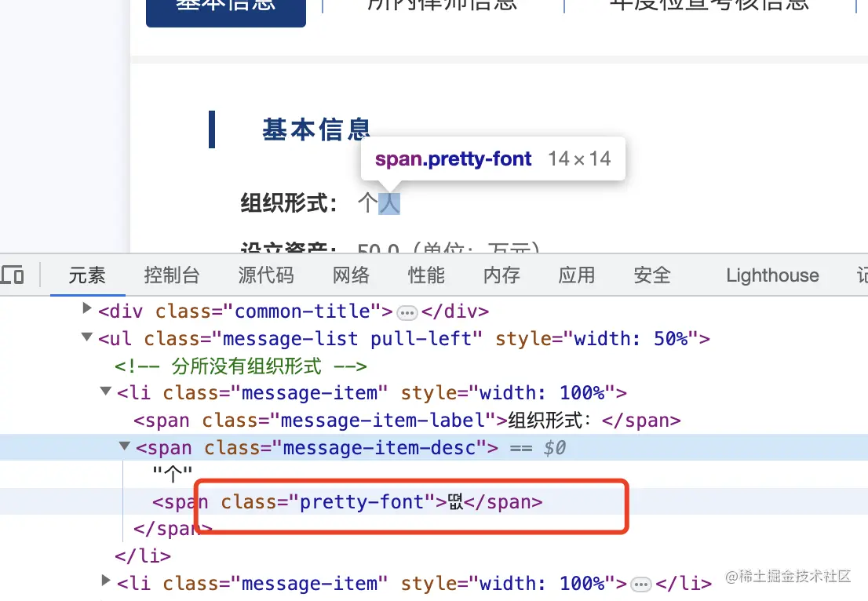
Task: Select the comment 分所没有组织形式 line
Action: (240, 366)
